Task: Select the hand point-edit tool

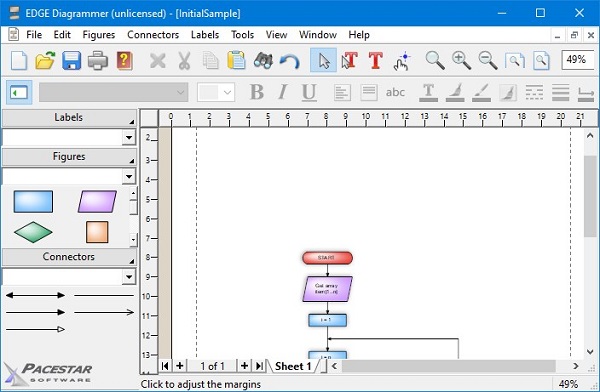Action: point(402,61)
